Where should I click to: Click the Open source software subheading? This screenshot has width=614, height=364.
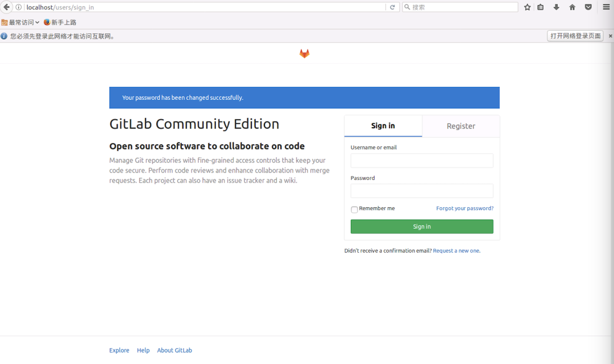pyautogui.click(x=207, y=146)
